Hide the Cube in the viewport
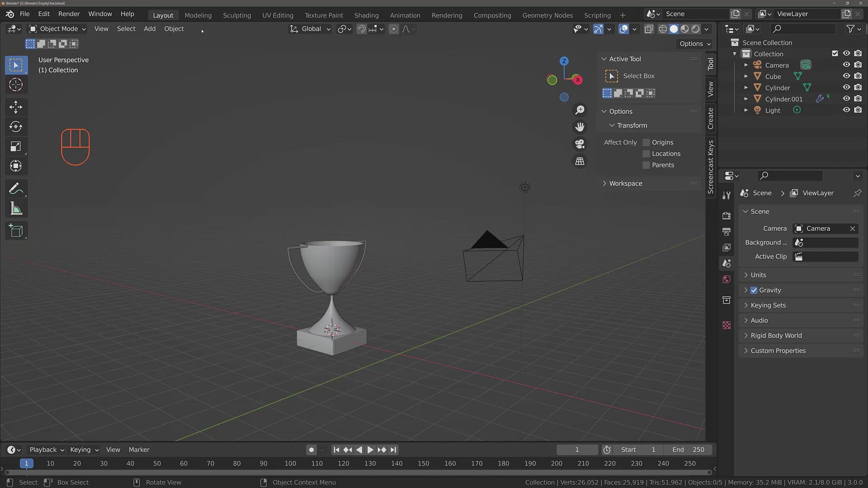Viewport: 868px width, 488px height. (x=846, y=76)
